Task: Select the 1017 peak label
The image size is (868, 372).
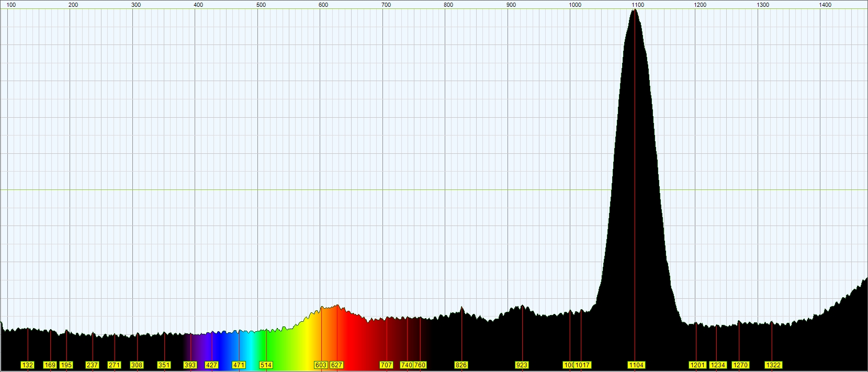Action: click(582, 365)
